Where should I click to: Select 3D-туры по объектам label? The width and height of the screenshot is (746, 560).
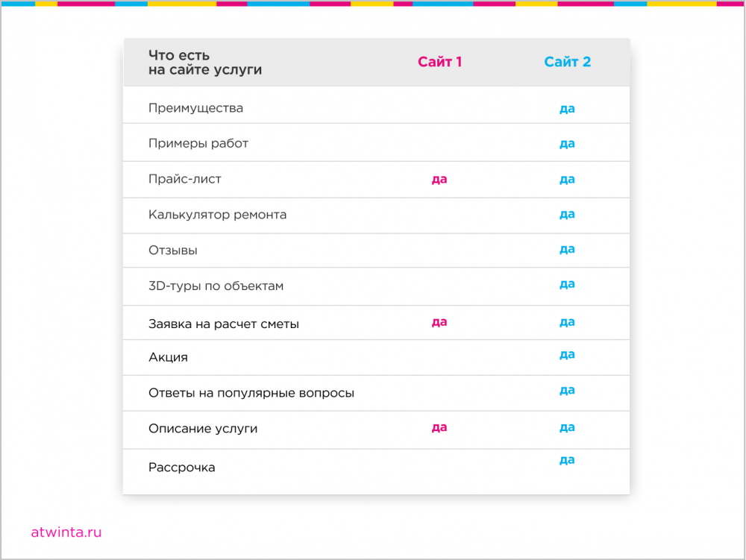(x=216, y=286)
